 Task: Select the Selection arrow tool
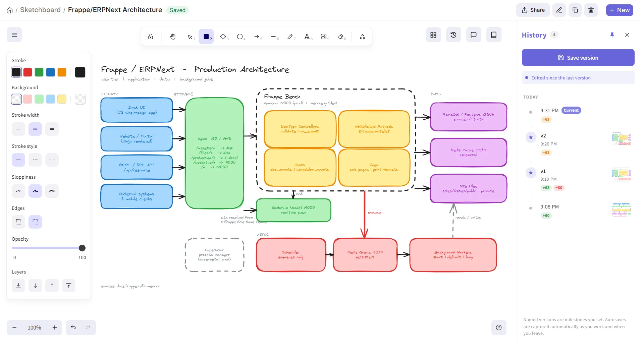tap(190, 37)
